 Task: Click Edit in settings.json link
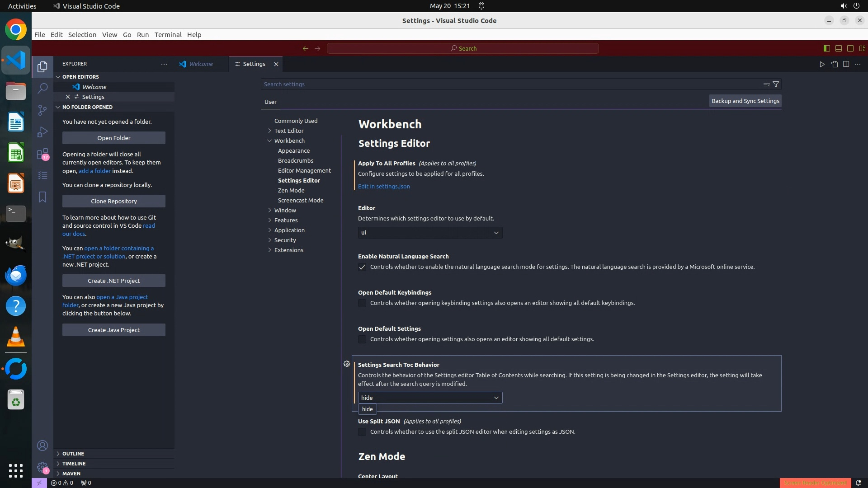(384, 186)
